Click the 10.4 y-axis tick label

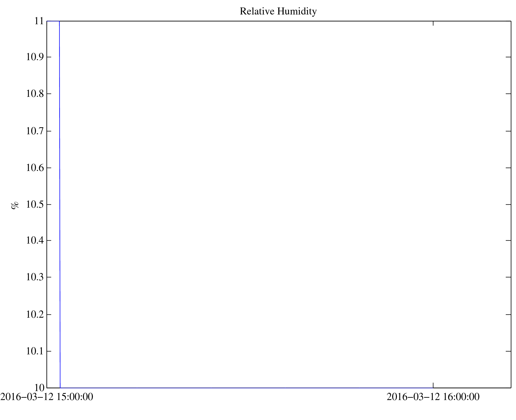click(x=35, y=241)
